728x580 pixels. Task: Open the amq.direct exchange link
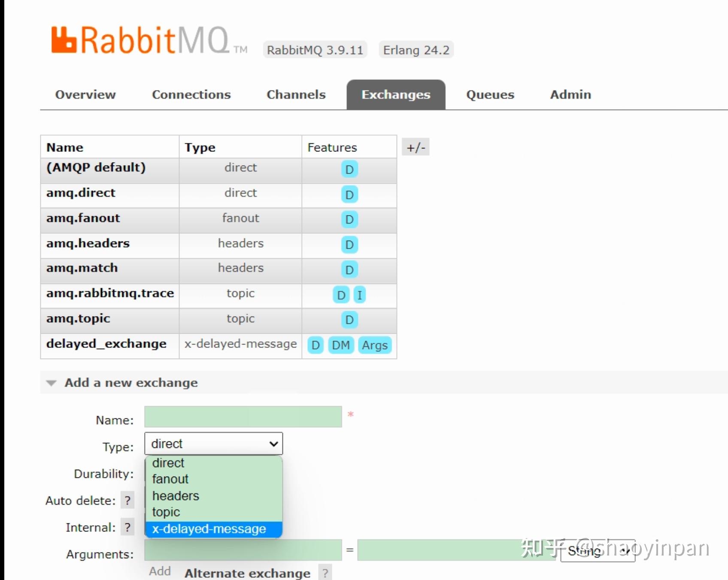(81, 193)
